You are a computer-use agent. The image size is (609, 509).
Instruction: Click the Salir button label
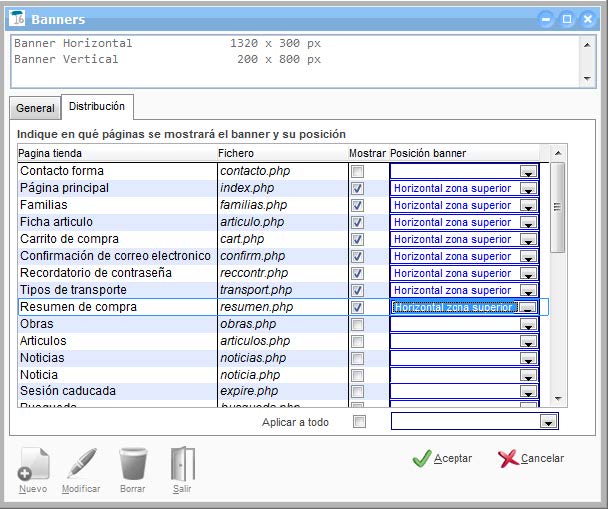182,489
